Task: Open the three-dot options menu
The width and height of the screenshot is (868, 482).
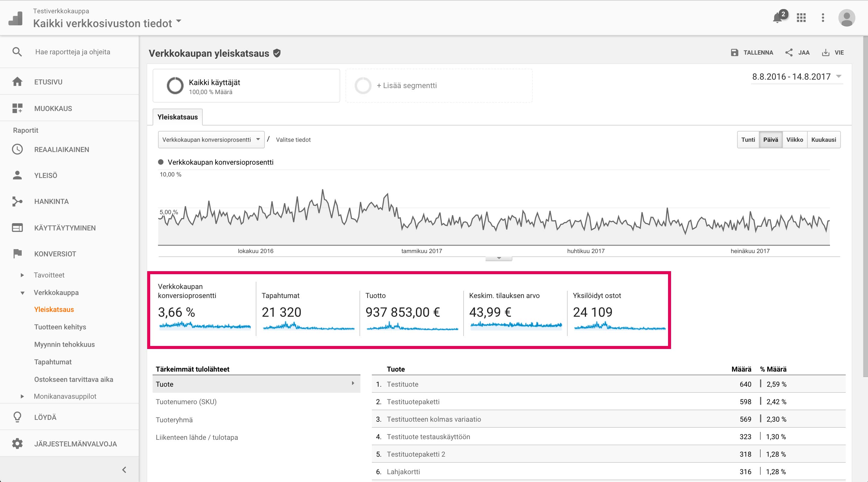Action: tap(823, 17)
